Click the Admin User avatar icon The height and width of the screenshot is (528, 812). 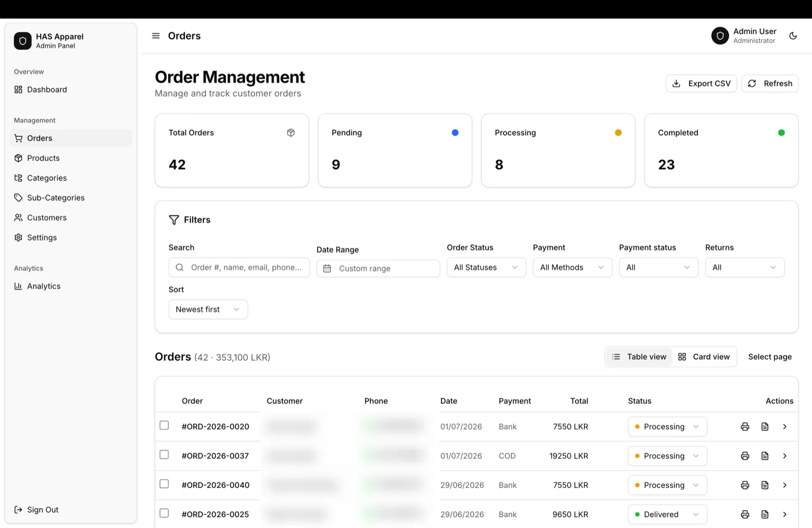pos(720,36)
